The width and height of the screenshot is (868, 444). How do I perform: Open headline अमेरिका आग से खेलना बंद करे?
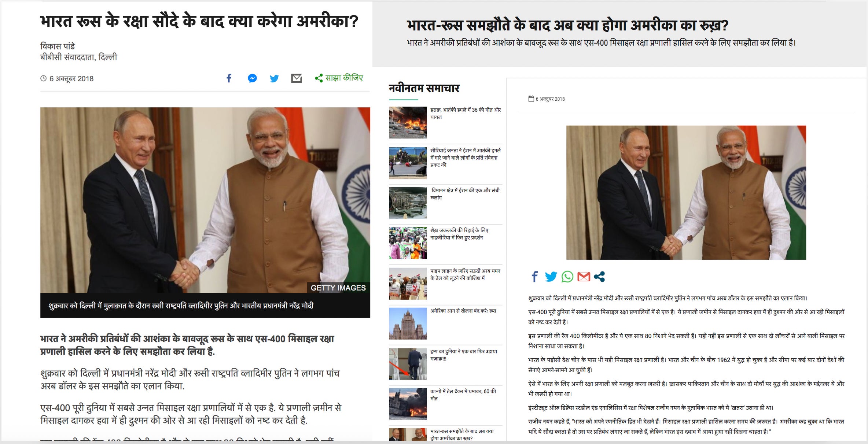[463, 311]
